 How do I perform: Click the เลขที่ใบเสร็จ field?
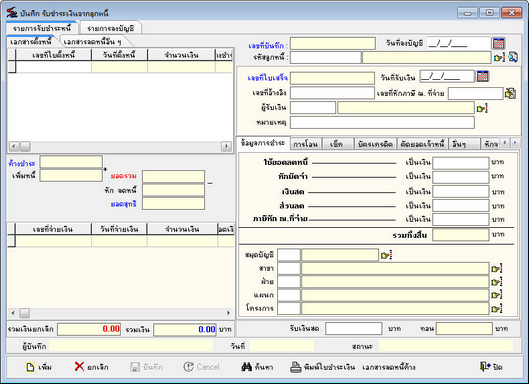(x=332, y=78)
